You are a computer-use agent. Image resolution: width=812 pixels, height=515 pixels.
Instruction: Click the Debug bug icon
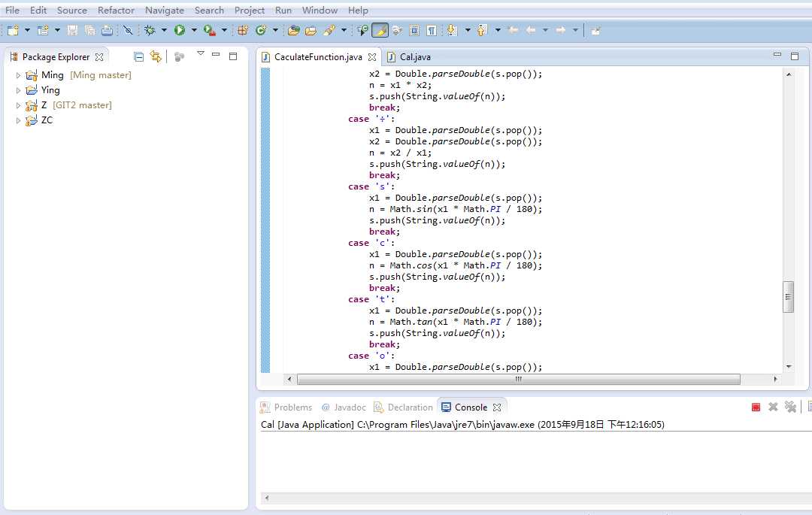tap(150, 31)
